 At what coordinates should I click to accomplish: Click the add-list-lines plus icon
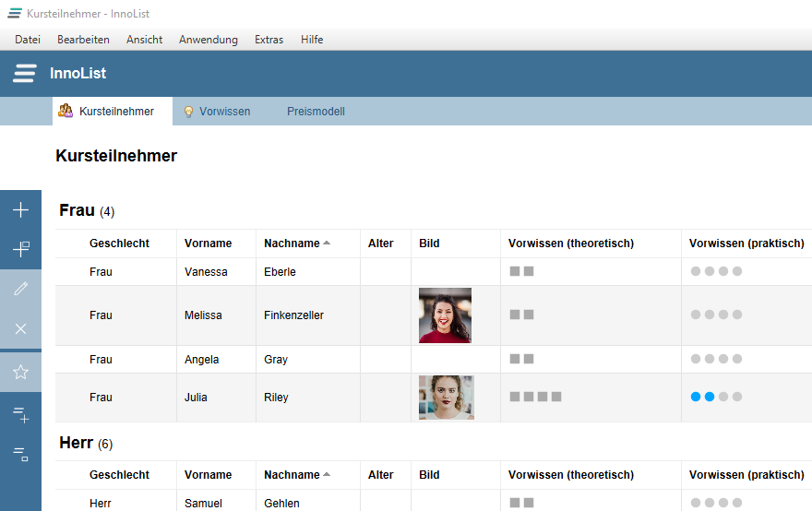(20, 415)
